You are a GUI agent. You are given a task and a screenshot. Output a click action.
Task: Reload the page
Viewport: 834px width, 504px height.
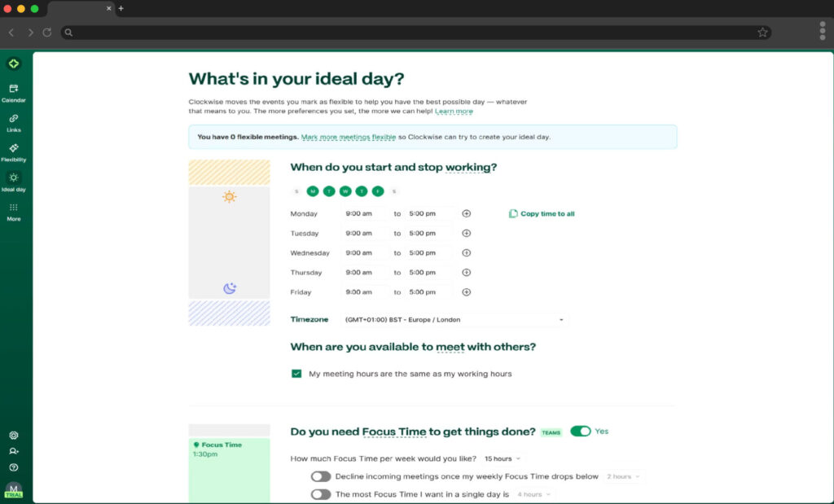click(46, 33)
